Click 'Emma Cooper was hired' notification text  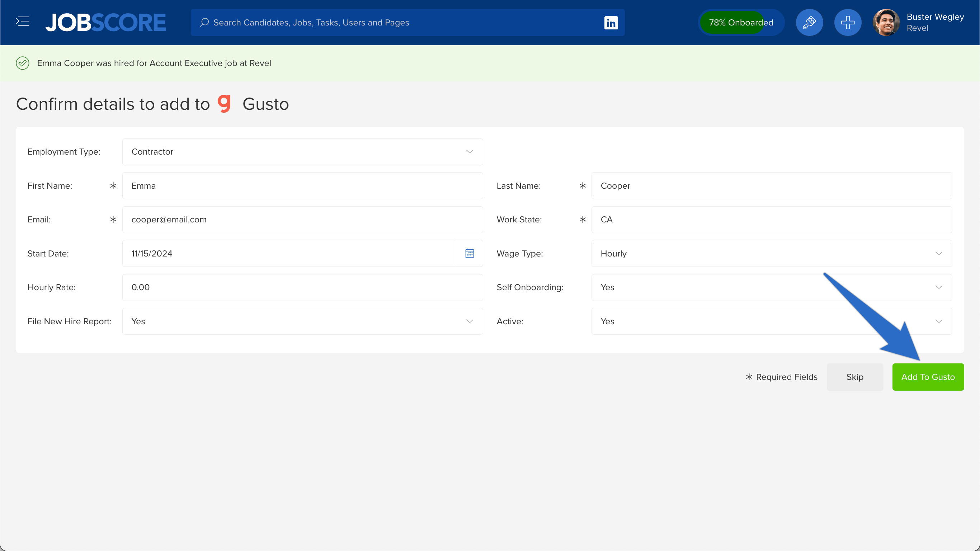tap(154, 63)
